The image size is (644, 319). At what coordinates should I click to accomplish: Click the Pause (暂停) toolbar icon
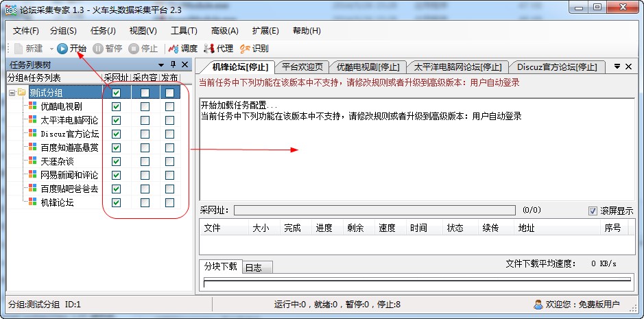tap(98, 49)
